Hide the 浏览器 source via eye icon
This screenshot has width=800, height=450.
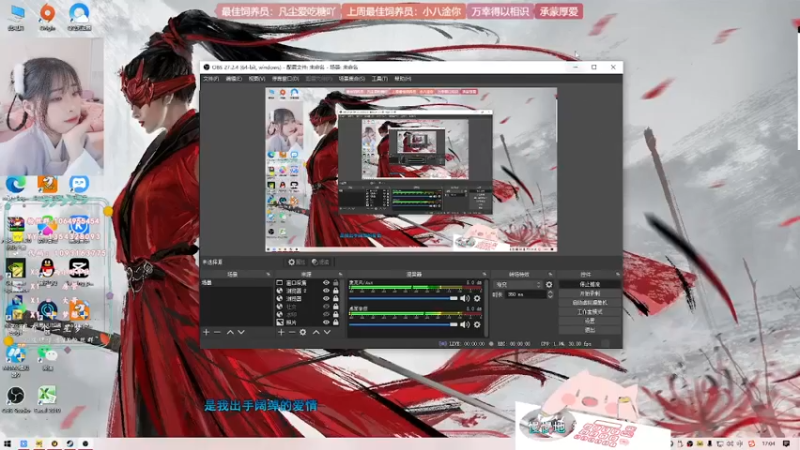pos(326,298)
